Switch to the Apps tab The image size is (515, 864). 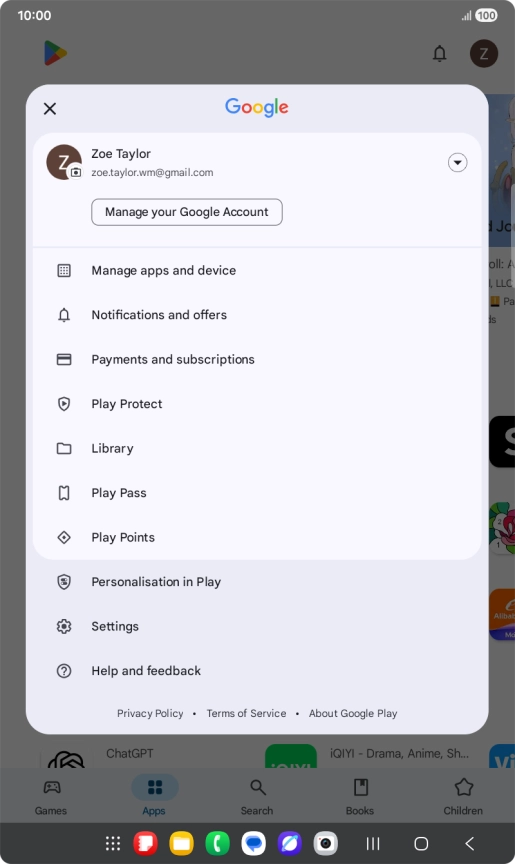(x=154, y=796)
